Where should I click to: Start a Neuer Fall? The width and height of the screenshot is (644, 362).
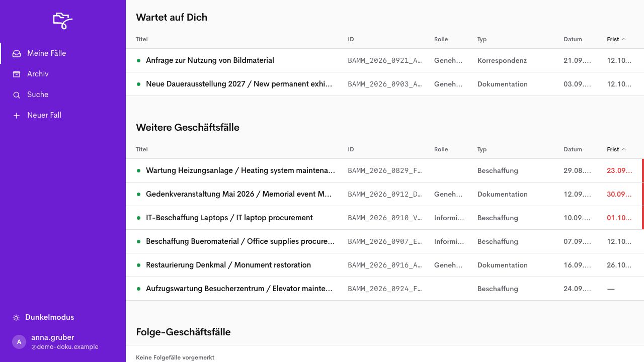(x=63, y=115)
